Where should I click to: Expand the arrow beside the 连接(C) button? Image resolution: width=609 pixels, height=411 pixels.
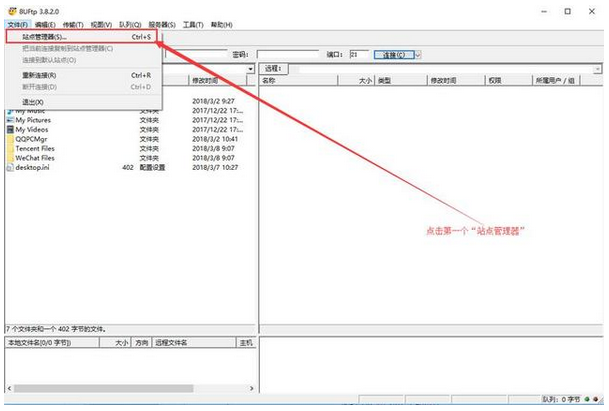click(418, 55)
